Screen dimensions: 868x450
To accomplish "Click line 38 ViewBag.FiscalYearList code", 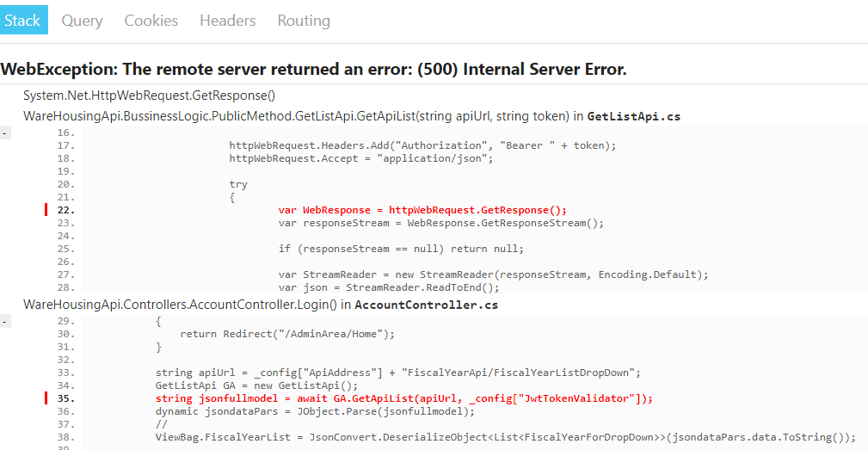I will coord(506,437).
